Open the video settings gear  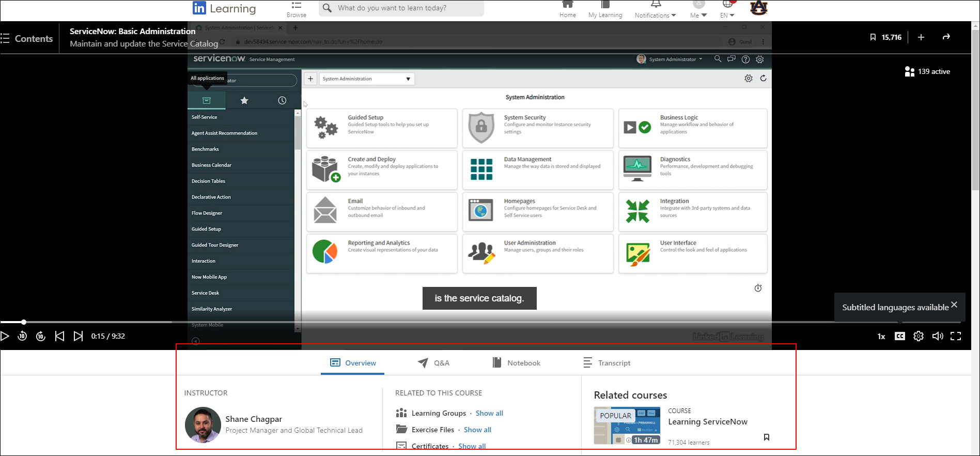[x=919, y=336]
